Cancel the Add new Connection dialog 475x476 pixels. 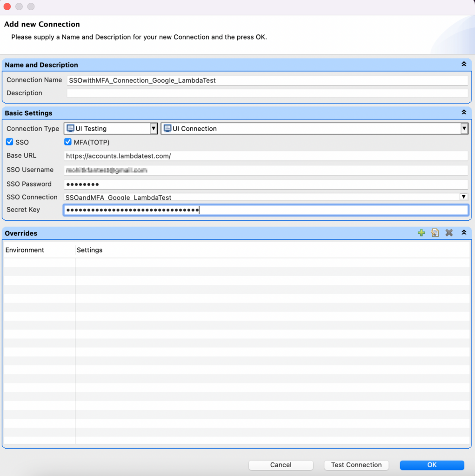tap(281, 465)
